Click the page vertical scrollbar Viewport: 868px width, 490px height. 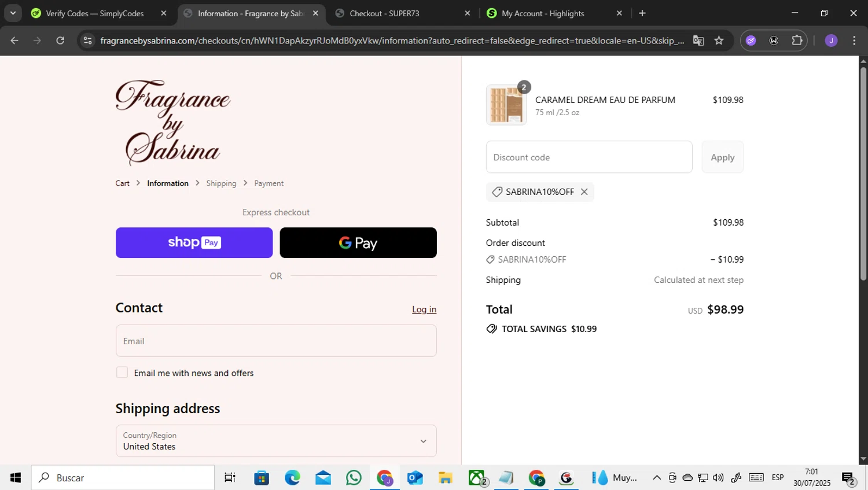coord(863,174)
